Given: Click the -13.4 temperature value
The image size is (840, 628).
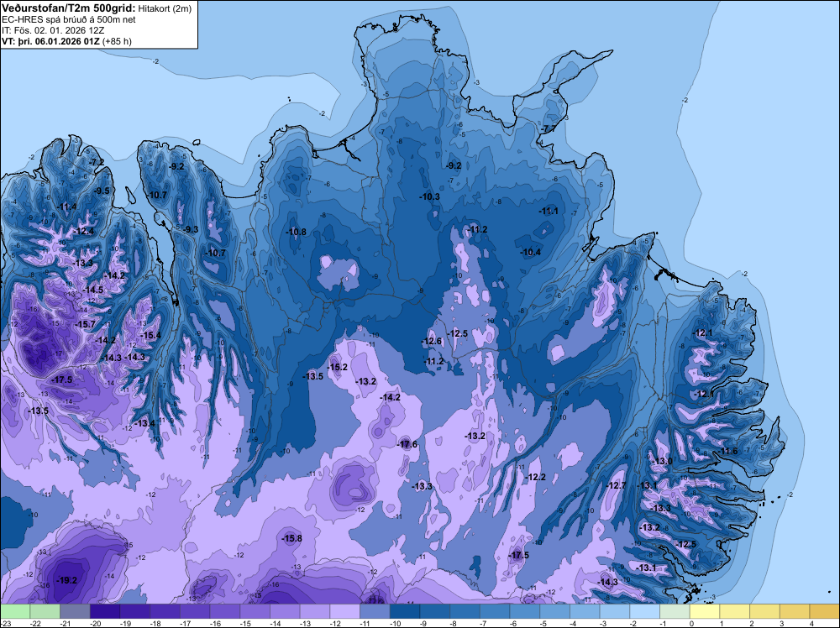Looking at the screenshot, I should pos(144,423).
